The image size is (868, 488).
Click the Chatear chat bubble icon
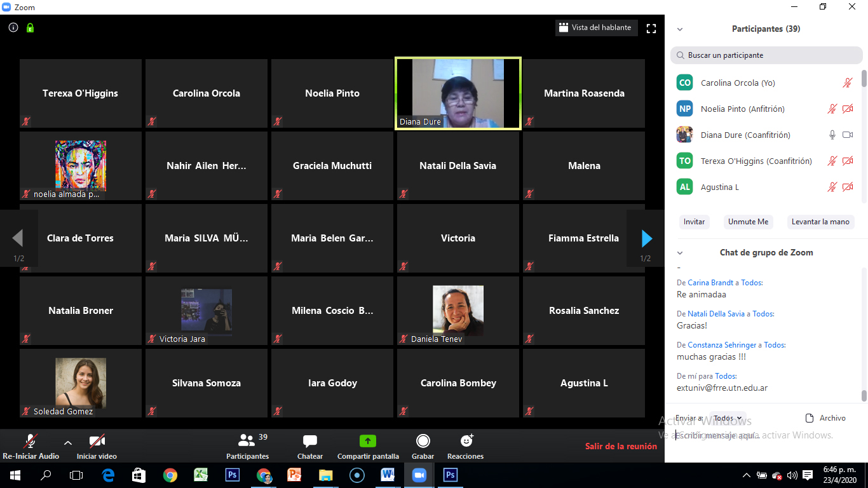click(x=310, y=441)
